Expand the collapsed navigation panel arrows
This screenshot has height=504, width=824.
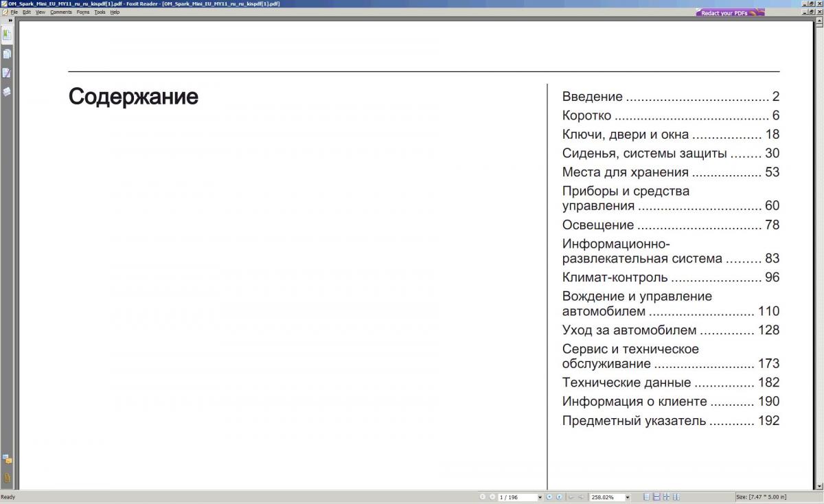10,21
